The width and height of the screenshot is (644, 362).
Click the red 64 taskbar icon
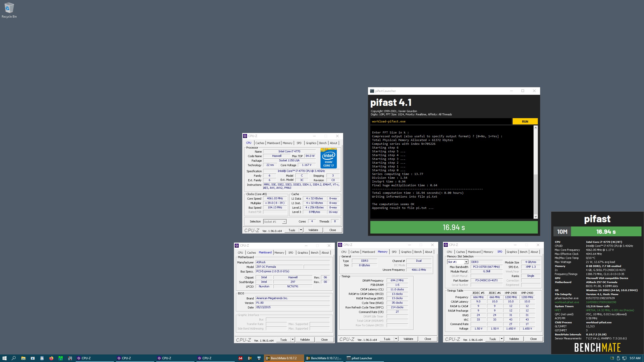(x=240, y=358)
